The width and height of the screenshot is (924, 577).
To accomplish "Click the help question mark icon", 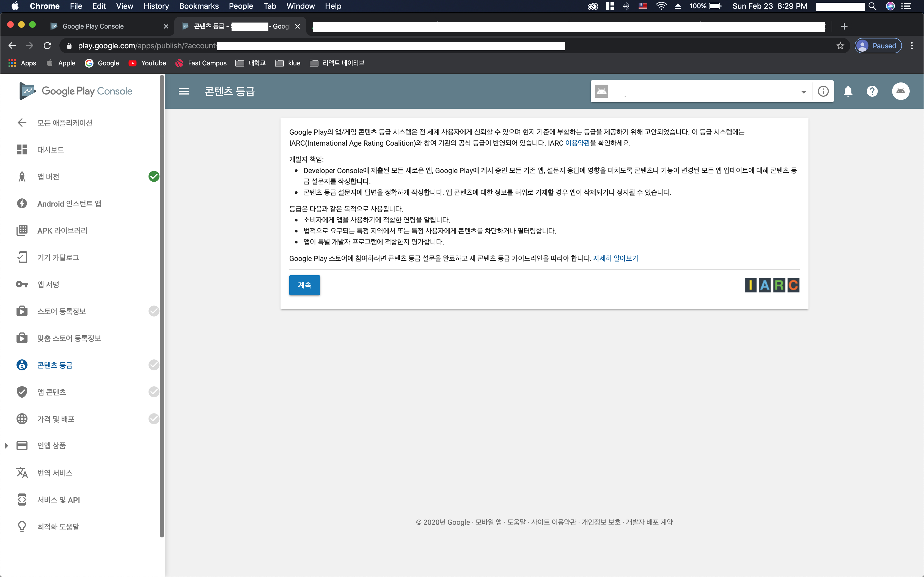I will [872, 91].
